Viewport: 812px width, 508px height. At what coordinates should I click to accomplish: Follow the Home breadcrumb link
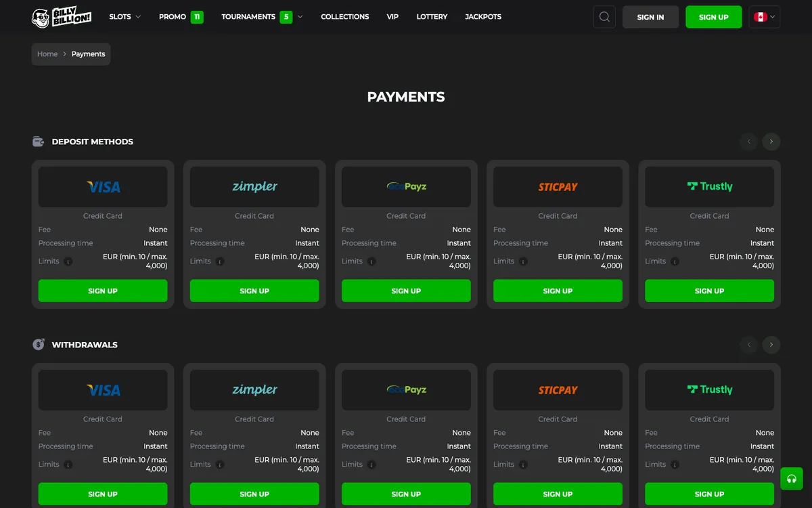click(47, 54)
